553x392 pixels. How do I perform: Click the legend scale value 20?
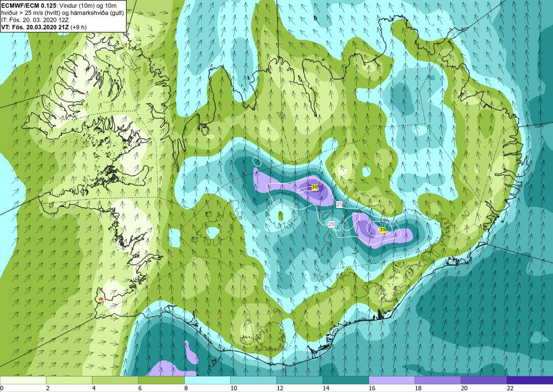464,388
